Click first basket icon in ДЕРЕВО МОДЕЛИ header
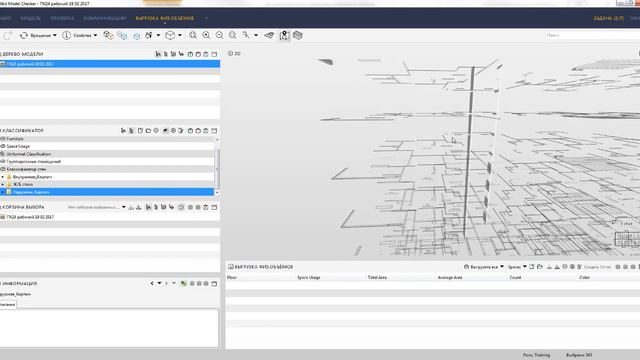 (x=190, y=54)
